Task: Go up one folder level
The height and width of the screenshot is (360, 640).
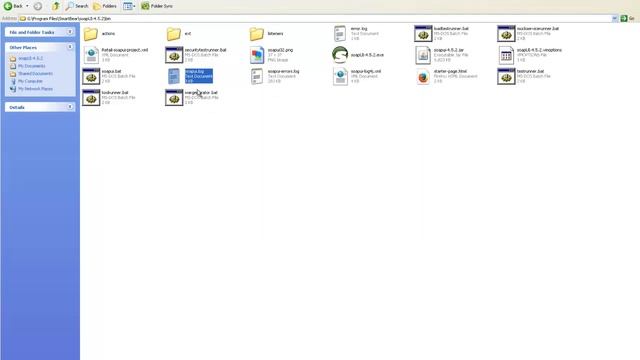Action: [56, 6]
